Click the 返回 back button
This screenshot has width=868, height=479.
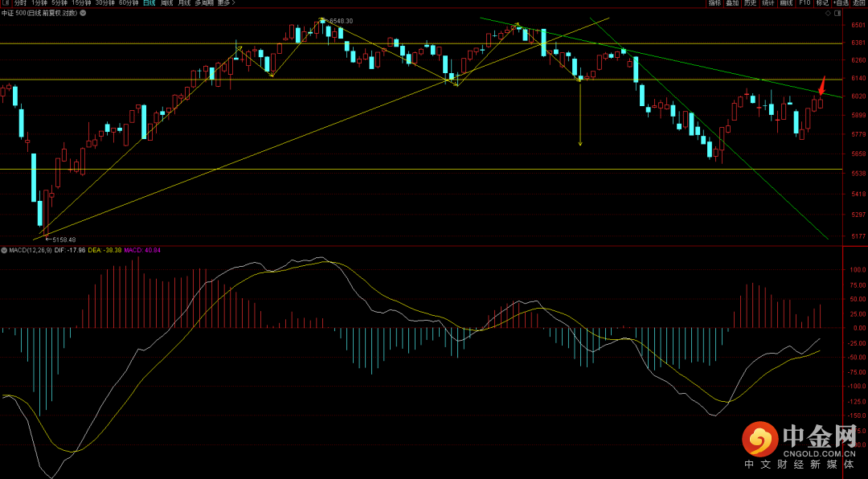(x=858, y=2)
